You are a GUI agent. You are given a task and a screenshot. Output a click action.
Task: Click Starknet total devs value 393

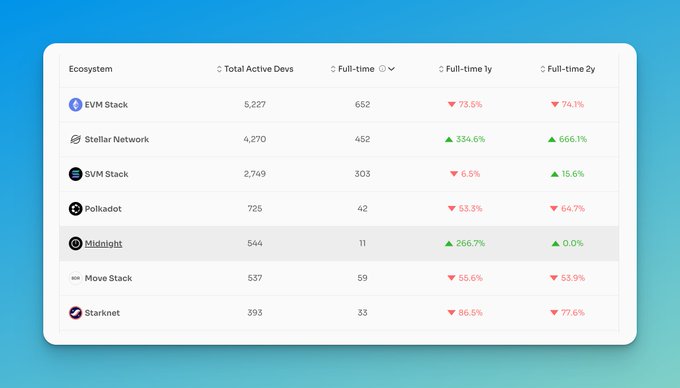(x=255, y=313)
